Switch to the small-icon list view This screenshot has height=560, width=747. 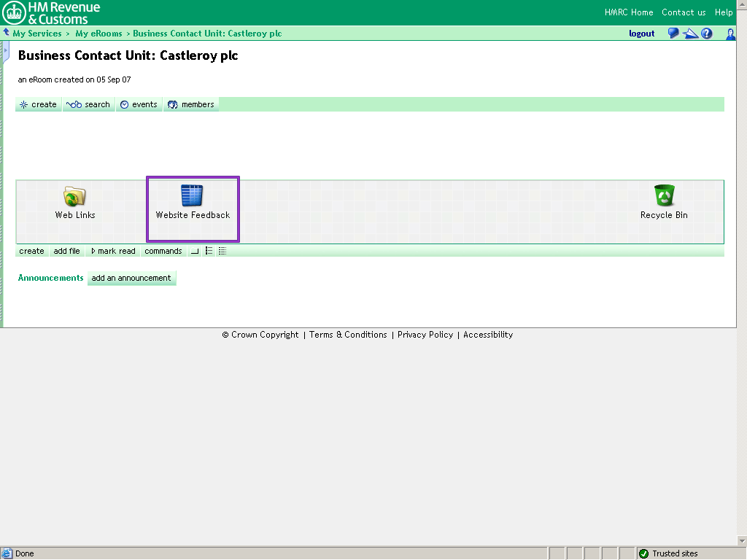click(209, 251)
